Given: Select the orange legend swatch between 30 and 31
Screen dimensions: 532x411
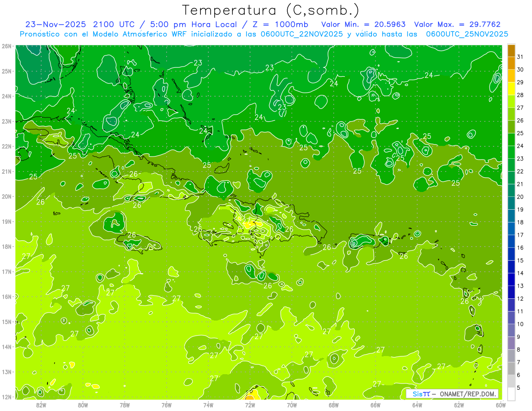Looking at the screenshot, I should pos(511,63).
